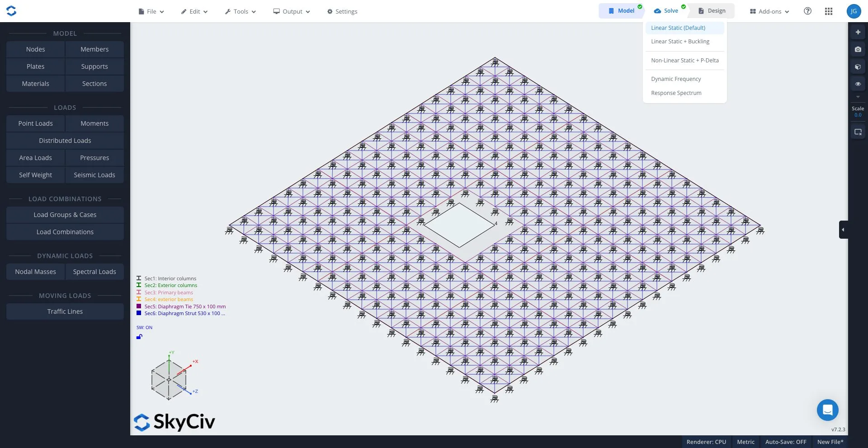Open the Add-ons dropdown
The height and width of the screenshot is (448, 868).
(x=769, y=11)
